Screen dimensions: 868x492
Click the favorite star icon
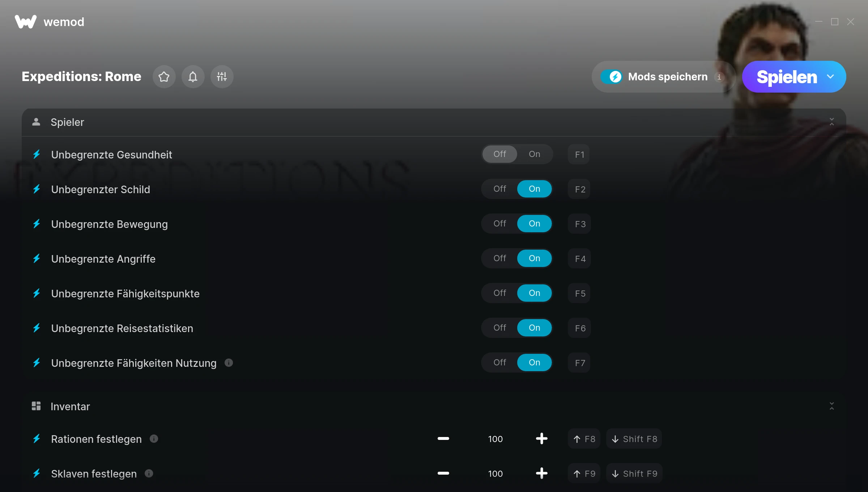click(x=164, y=77)
